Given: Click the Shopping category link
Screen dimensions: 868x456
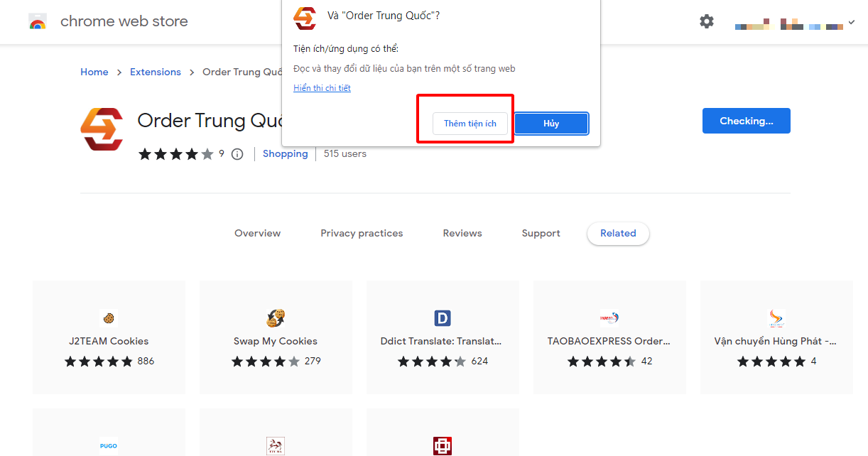Looking at the screenshot, I should [x=285, y=153].
